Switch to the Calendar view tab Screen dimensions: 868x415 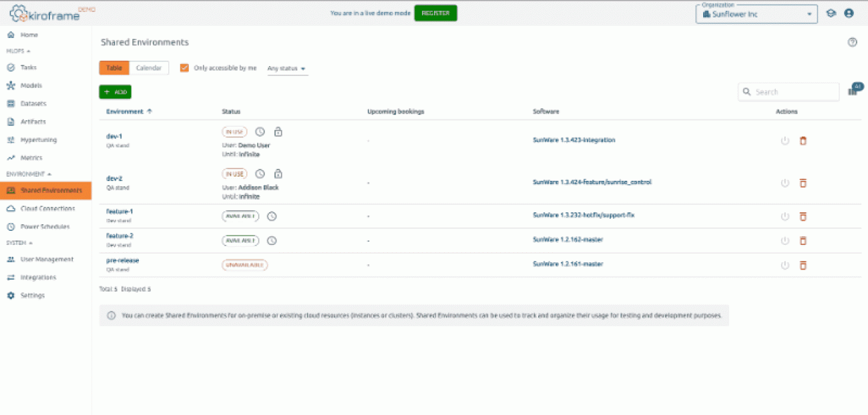149,67
